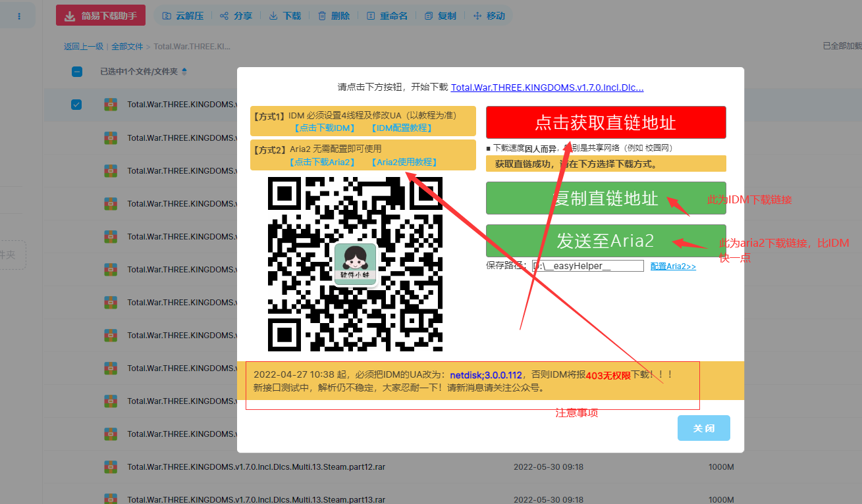The width and height of the screenshot is (862, 504).
Task: Click the rar icon of the checked file row
Action: (111, 105)
